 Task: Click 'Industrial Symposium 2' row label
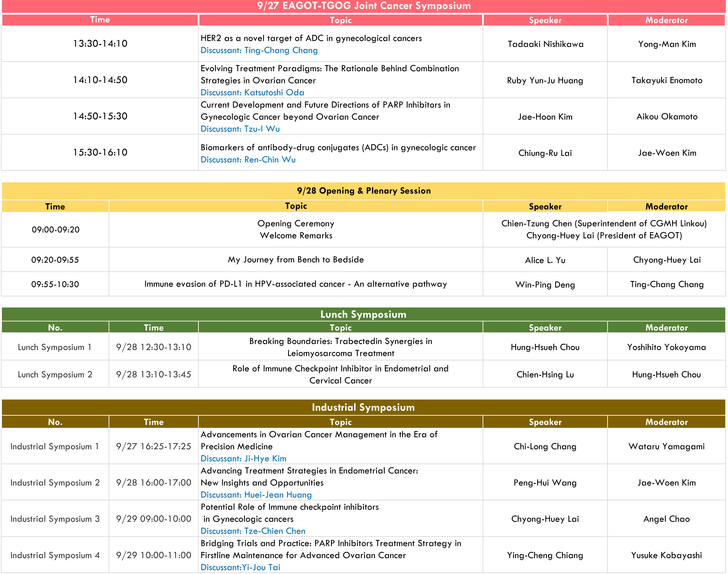[x=55, y=483]
